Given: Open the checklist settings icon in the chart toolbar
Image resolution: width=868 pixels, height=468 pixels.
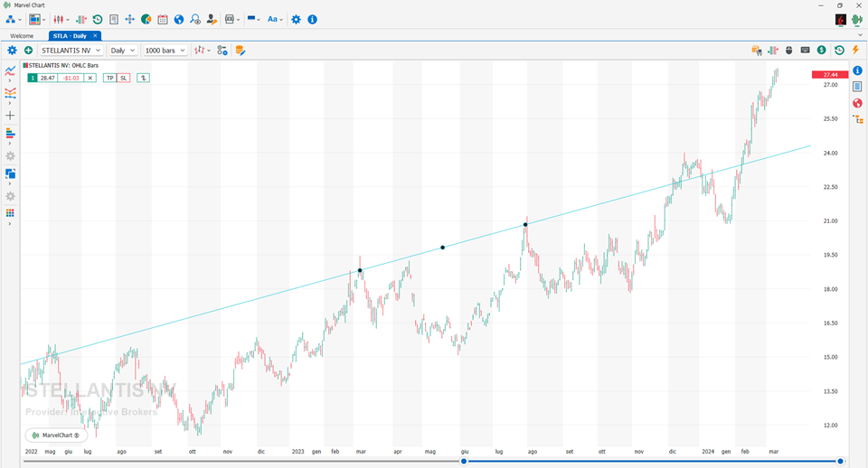Looking at the screenshot, I should click(x=222, y=51).
